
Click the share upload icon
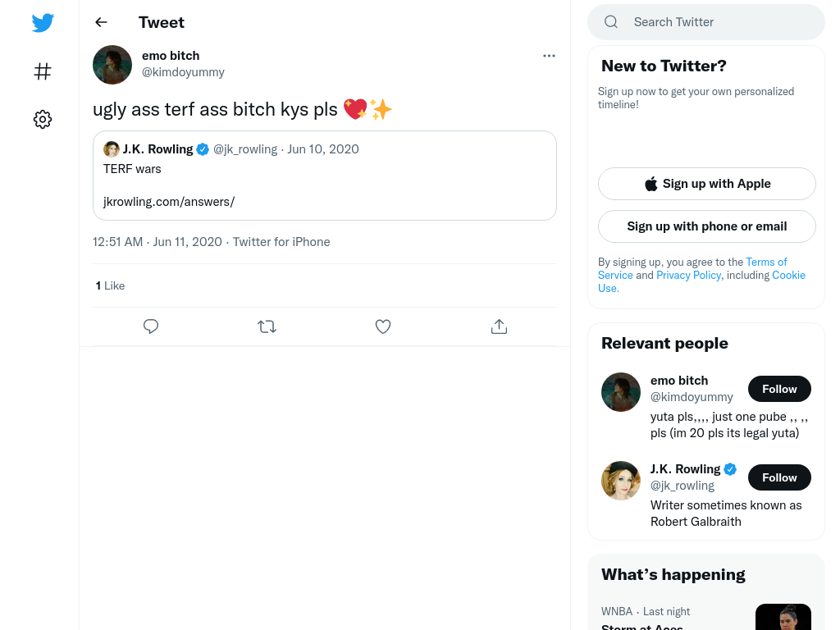pyautogui.click(x=499, y=326)
